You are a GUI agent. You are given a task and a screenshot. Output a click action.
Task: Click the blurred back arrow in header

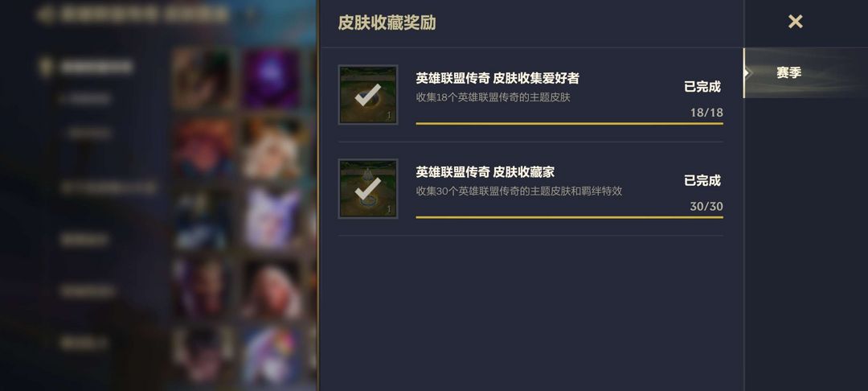click(x=45, y=15)
